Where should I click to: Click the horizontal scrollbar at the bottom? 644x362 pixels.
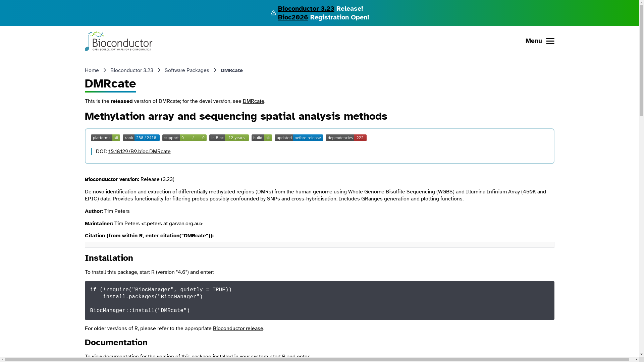[317, 360]
